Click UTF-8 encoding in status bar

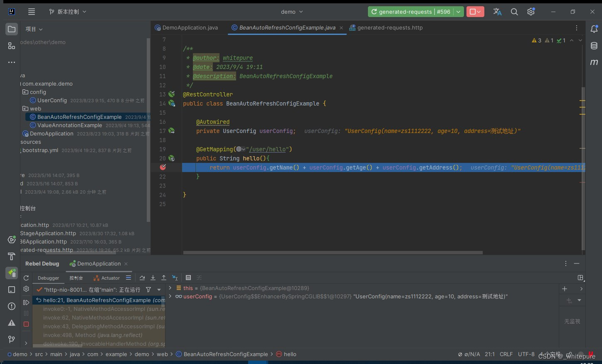[x=526, y=354]
